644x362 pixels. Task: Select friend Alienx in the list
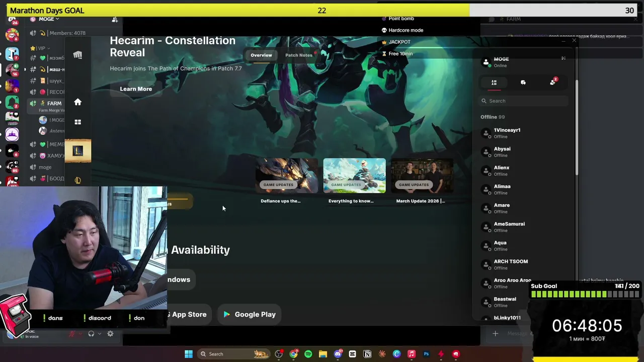pos(523,170)
